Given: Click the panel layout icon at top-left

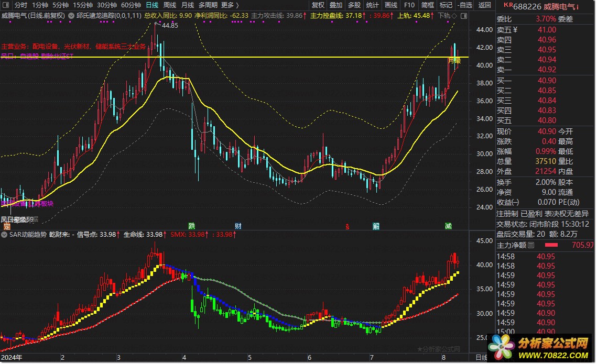Looking at the screenshot, I should tap(5, 5).
